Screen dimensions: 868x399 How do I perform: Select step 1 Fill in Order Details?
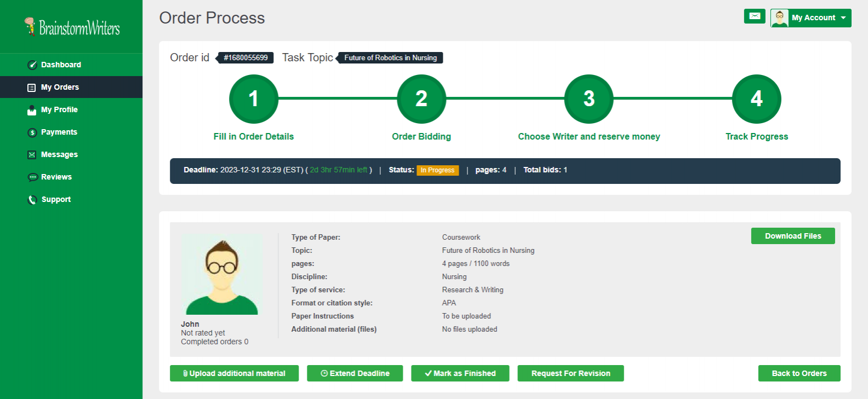253,99
